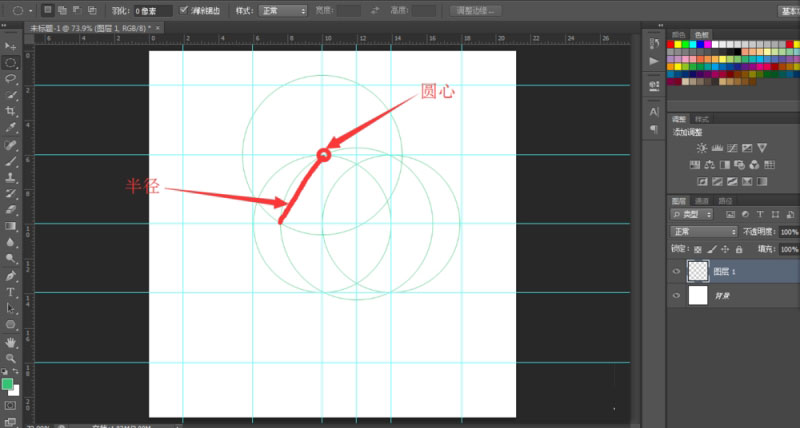Select the Pen tool
800x428 pixels.
click(x=10, y=275)
